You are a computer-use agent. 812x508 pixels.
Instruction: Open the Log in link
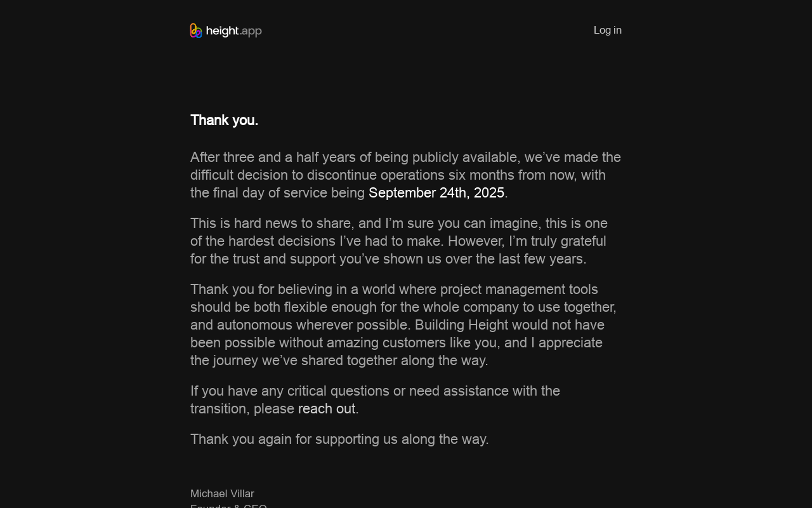pyautogui.click(x=608, y=30)
